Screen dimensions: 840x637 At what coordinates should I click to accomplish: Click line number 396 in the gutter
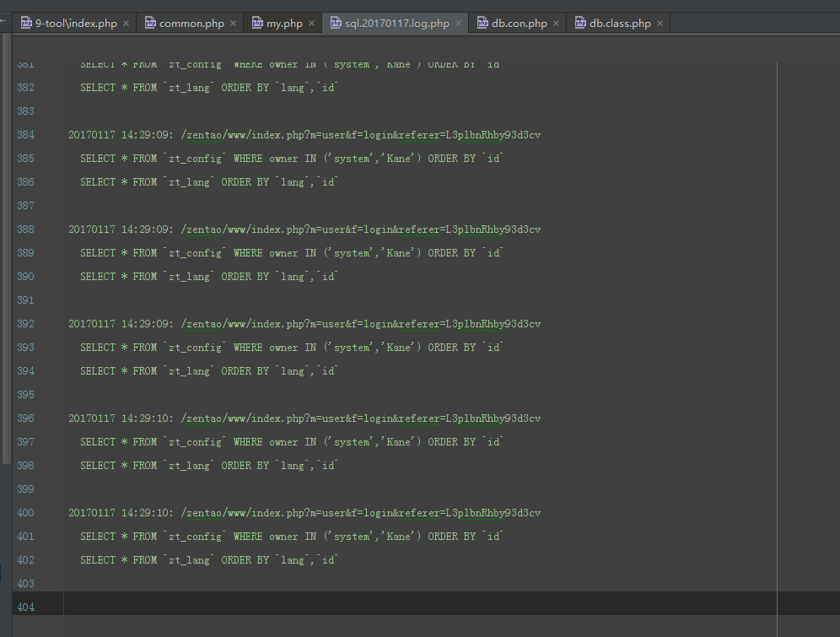(x=25, y=418)
